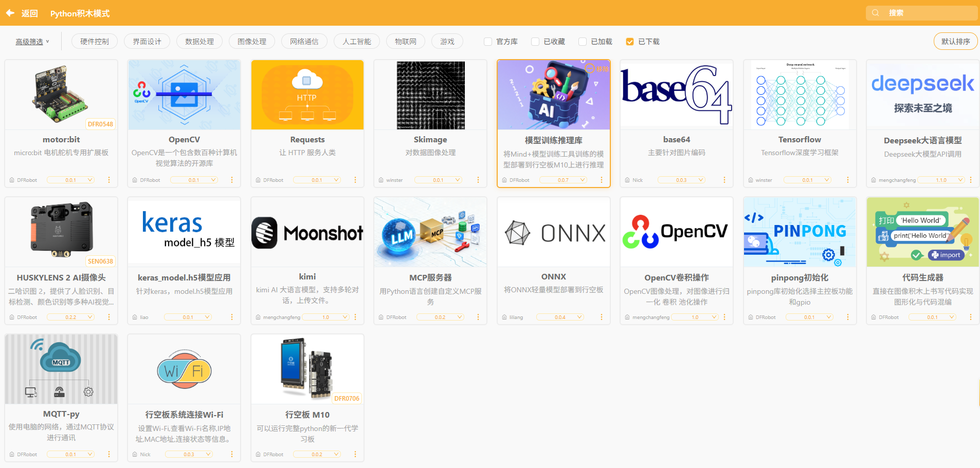Click the base64 library thumbnail

(677, 95)
